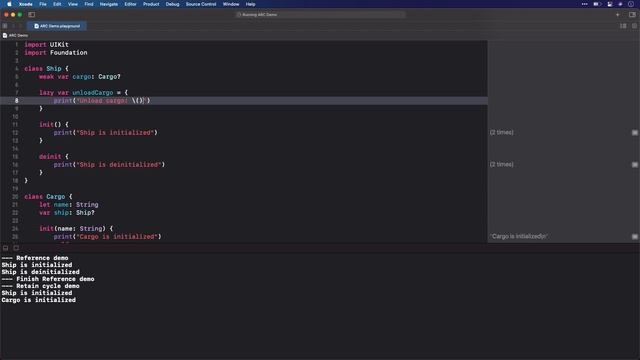Click console line '=== Reference demo'
Viewport: 640px width, 360px height.
pos(35,258)
